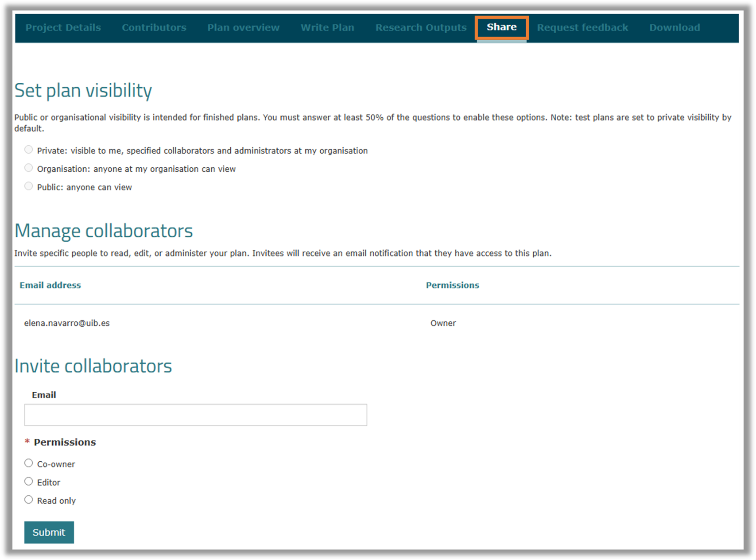Click the Invite collaborators heading
This screenshot has height=560, width=756.
point(93,366)
